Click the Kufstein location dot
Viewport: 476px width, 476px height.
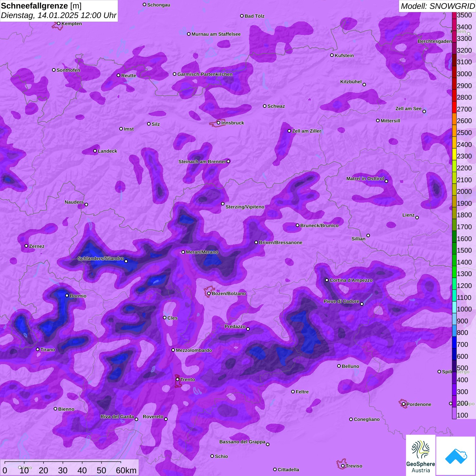(332, 55)
